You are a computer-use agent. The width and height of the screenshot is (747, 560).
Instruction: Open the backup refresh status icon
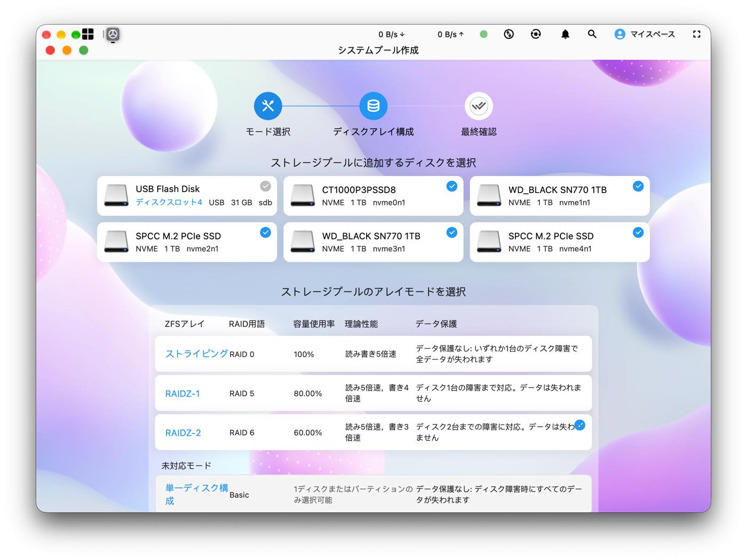(x=536, y=34)
